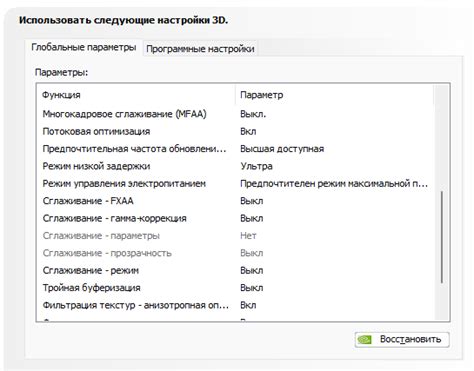Open the Вкл value for анизотропная оптимизация
474x371 pixels.
click(248, 305)
